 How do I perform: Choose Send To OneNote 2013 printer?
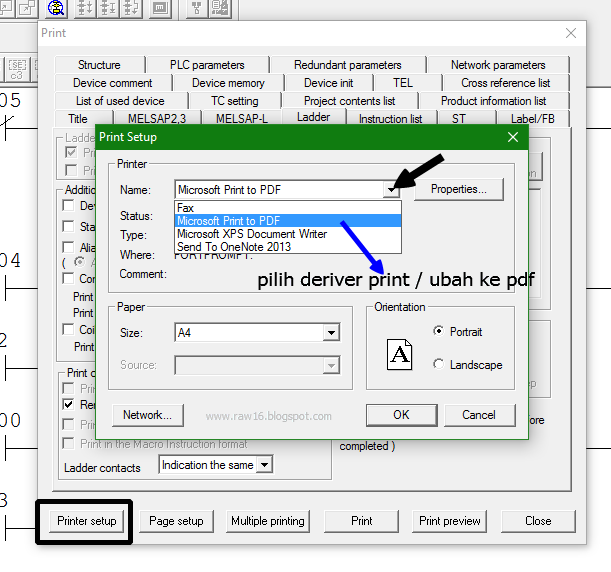click(x=288, y=247)
